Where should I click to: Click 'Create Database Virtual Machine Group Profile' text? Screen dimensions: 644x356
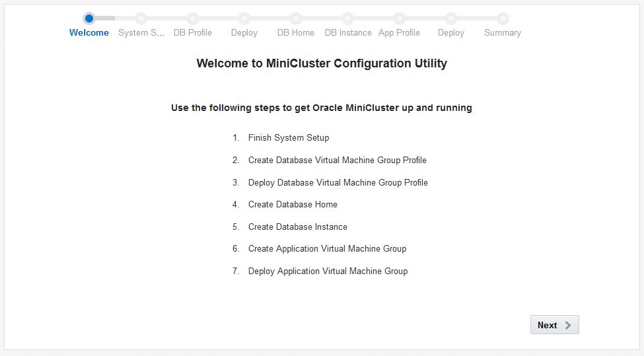coord(338,160)
